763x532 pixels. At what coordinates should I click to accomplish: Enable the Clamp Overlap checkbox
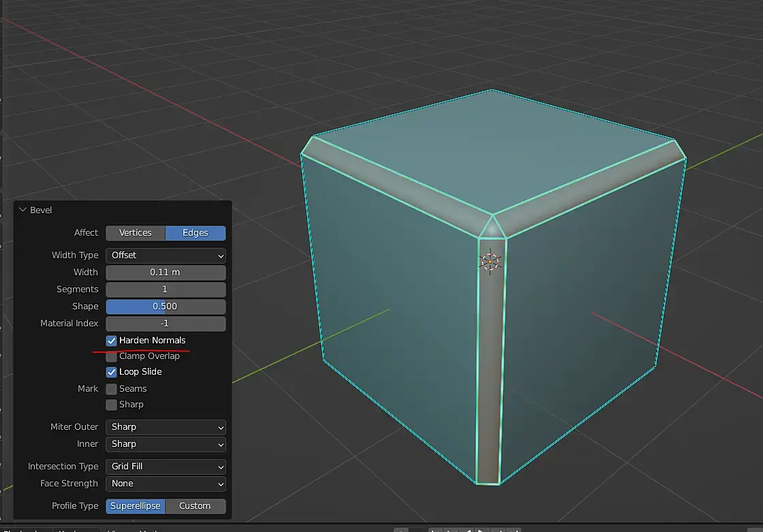(x=112, y=356)
